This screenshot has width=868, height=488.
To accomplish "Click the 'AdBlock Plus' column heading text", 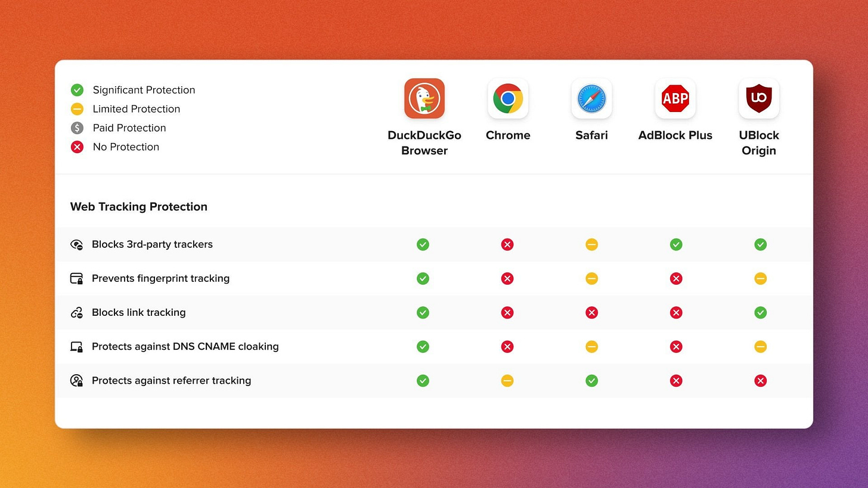I will [675, 135].
